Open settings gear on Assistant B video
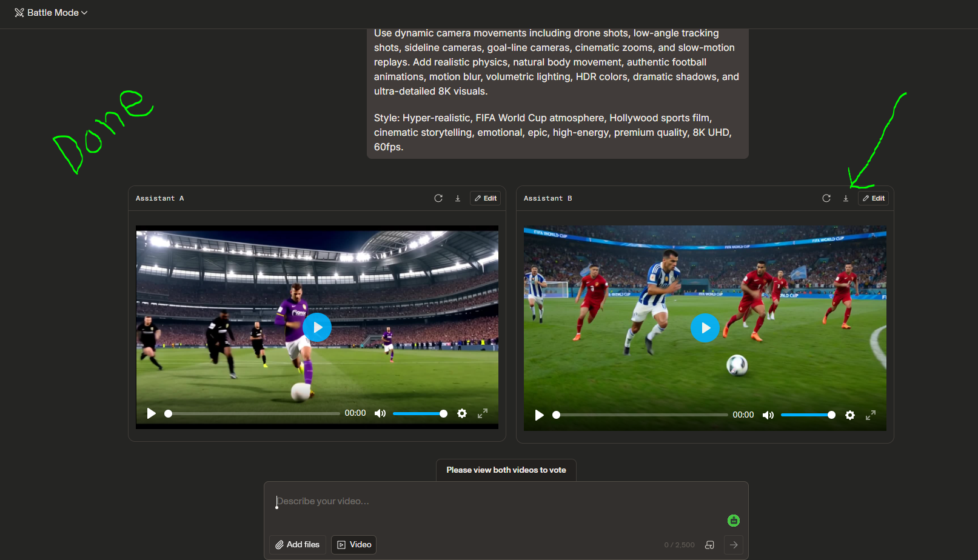 pos(850,415)
